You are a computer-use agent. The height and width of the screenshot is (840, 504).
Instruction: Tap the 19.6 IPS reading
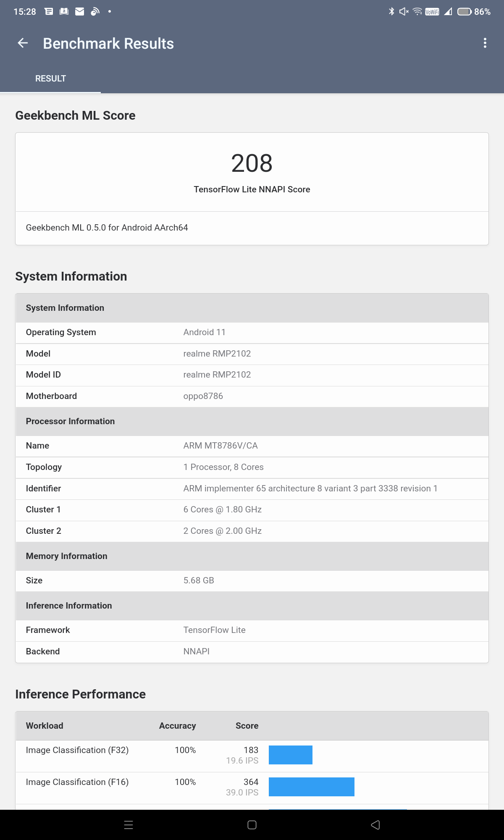pyautogui.click(x=242, y=761)
